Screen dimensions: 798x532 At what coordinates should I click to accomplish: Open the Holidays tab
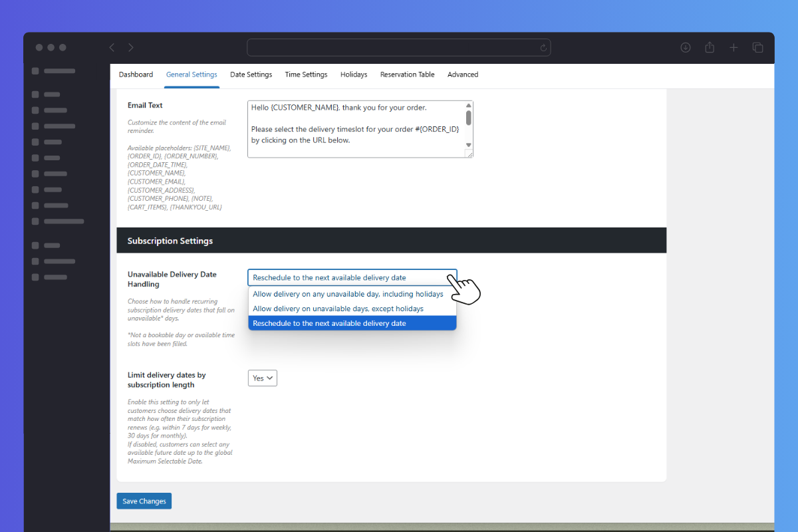click(x=354, y=74)
